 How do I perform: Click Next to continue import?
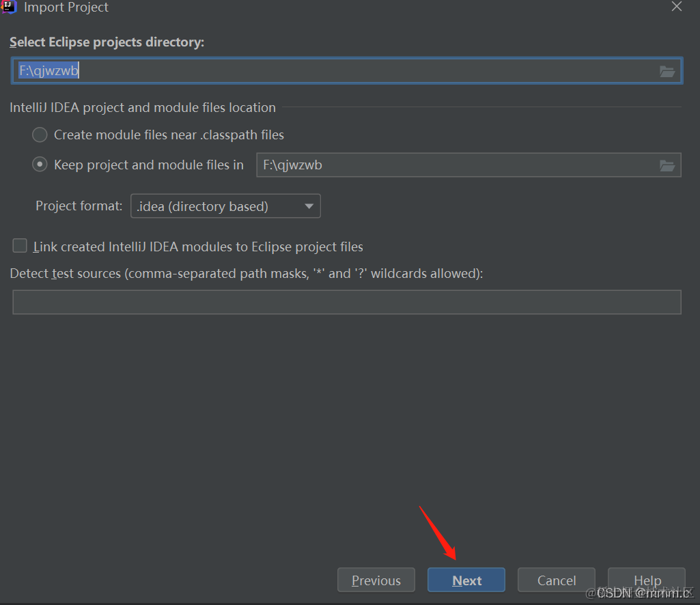(x=466, y=580)
